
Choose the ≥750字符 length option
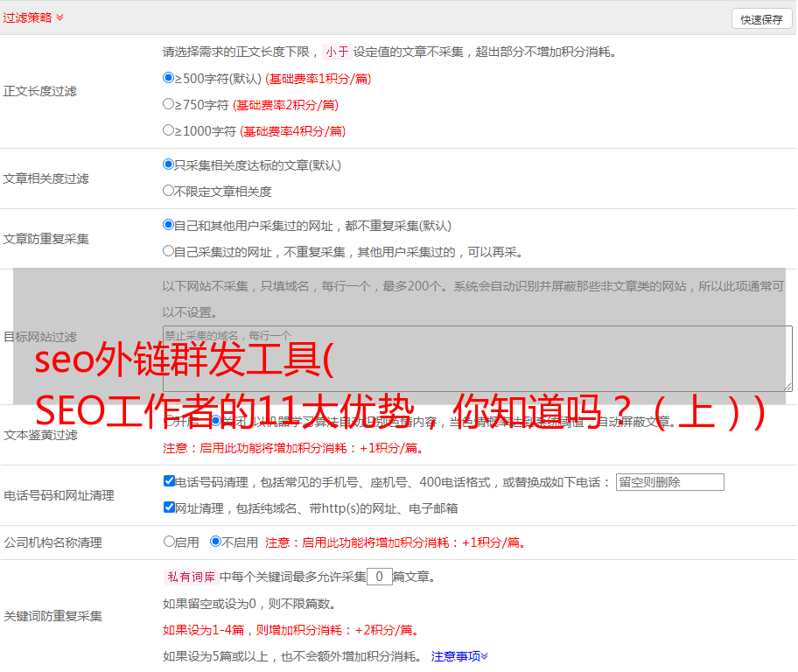[x=168, y=104]
